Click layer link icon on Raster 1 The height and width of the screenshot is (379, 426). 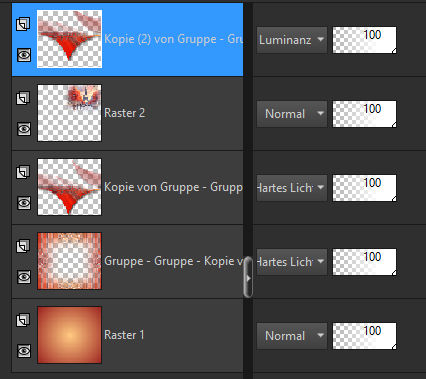(23, 320)
